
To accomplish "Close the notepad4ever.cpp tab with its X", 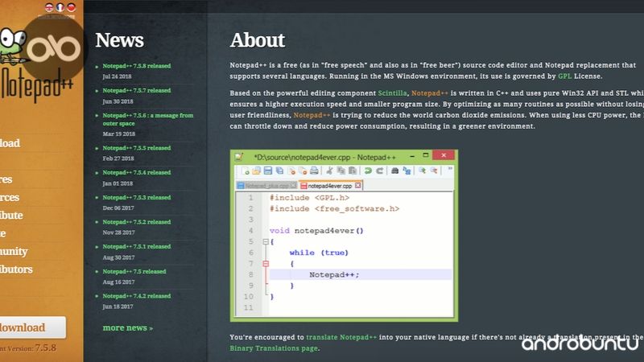I will tap(357, 186).
